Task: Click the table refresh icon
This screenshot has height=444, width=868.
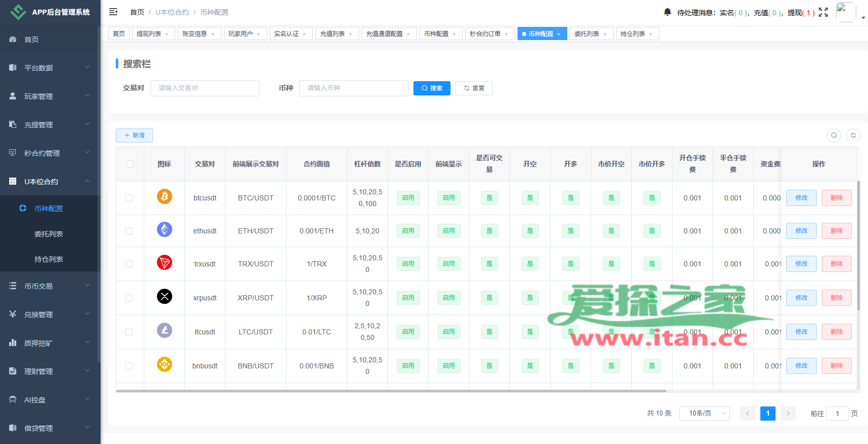Action: 853,135
